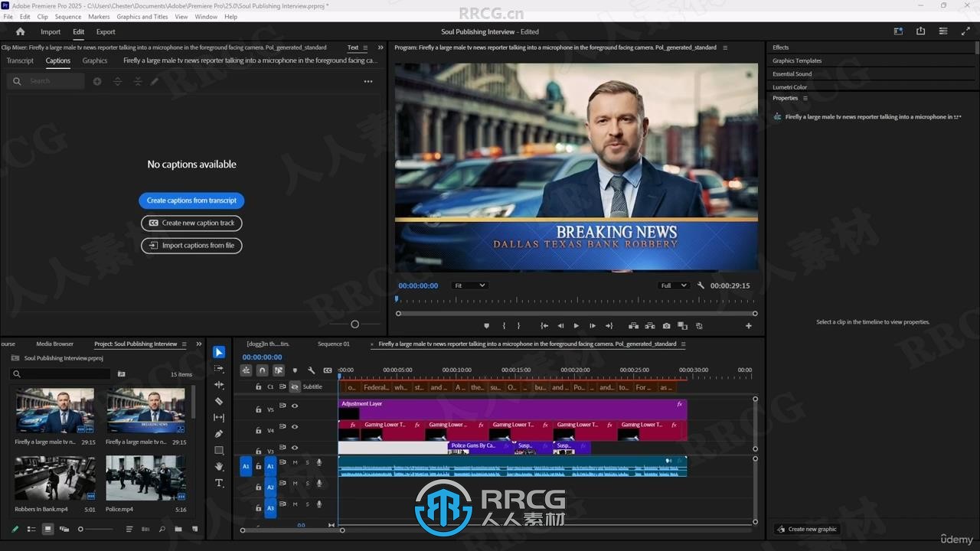
Task: Open the Text panel menu
Action: 364,47
